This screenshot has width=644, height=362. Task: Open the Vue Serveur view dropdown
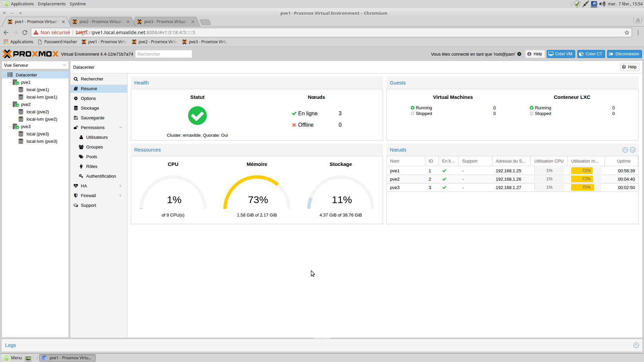point(65,65)
